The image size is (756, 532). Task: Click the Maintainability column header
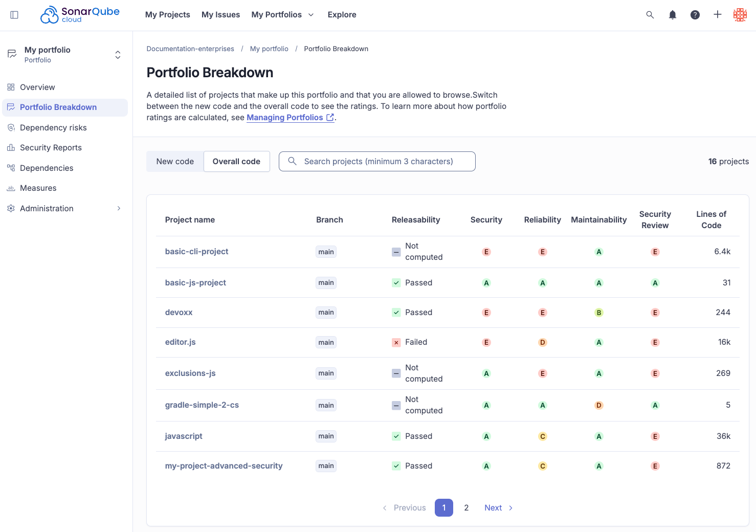599,220
